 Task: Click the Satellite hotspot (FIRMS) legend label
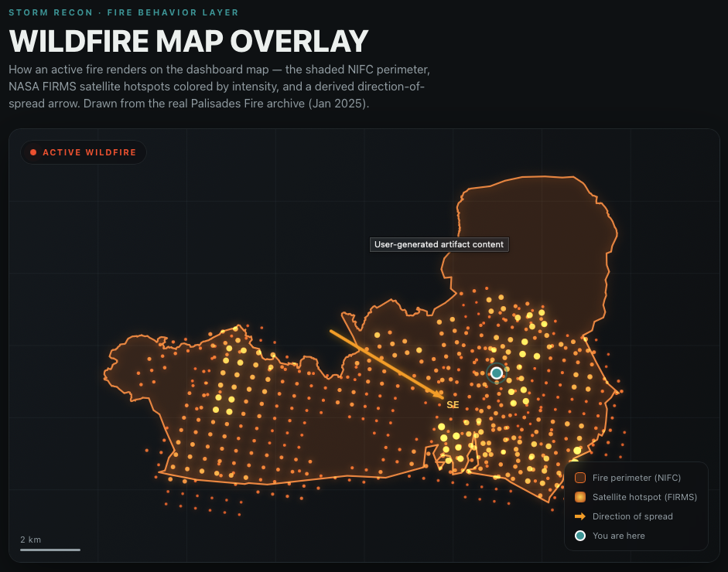644,497
